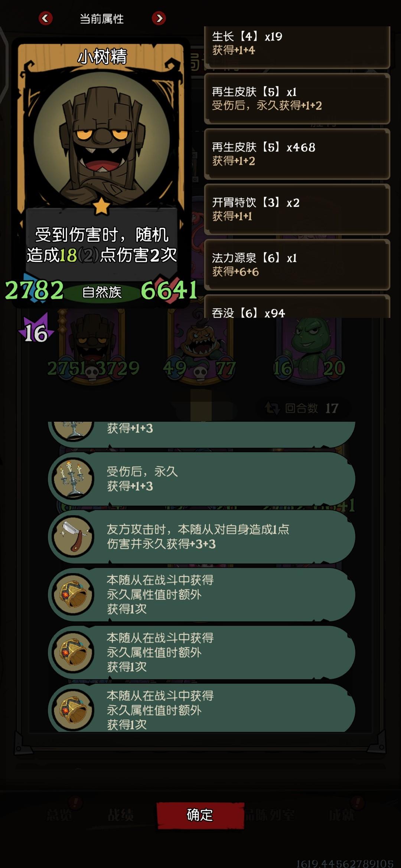Click the purple star level 16 badge
Image resolution: width=401 pixels, height=868 pixels.
click(x=36, y=329)
